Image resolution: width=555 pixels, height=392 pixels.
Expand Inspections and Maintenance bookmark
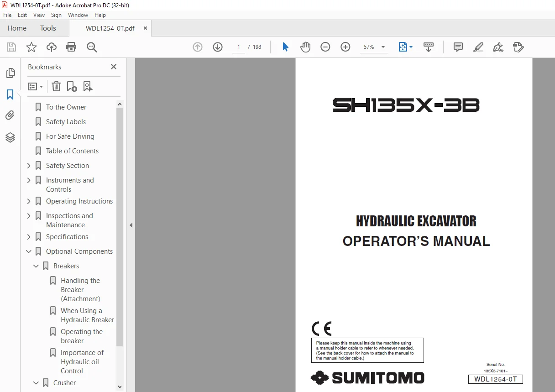tap(29, 216)
